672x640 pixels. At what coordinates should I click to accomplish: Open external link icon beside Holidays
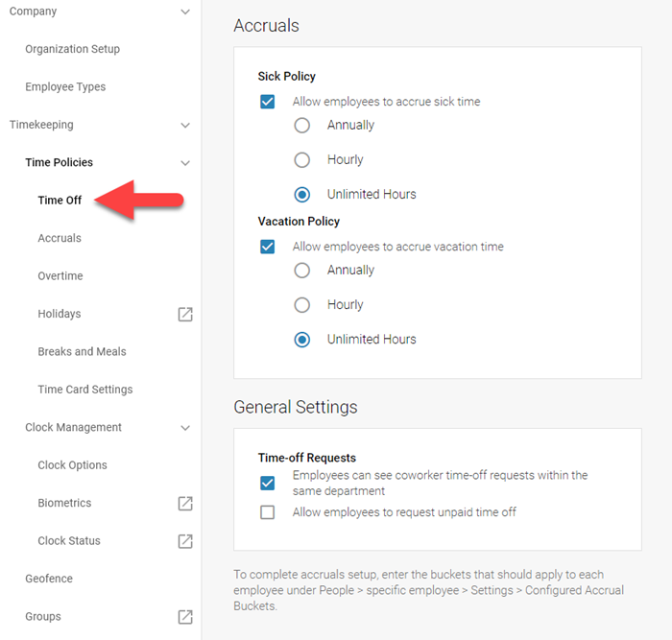pyautogui.click(x=185, y=314)
